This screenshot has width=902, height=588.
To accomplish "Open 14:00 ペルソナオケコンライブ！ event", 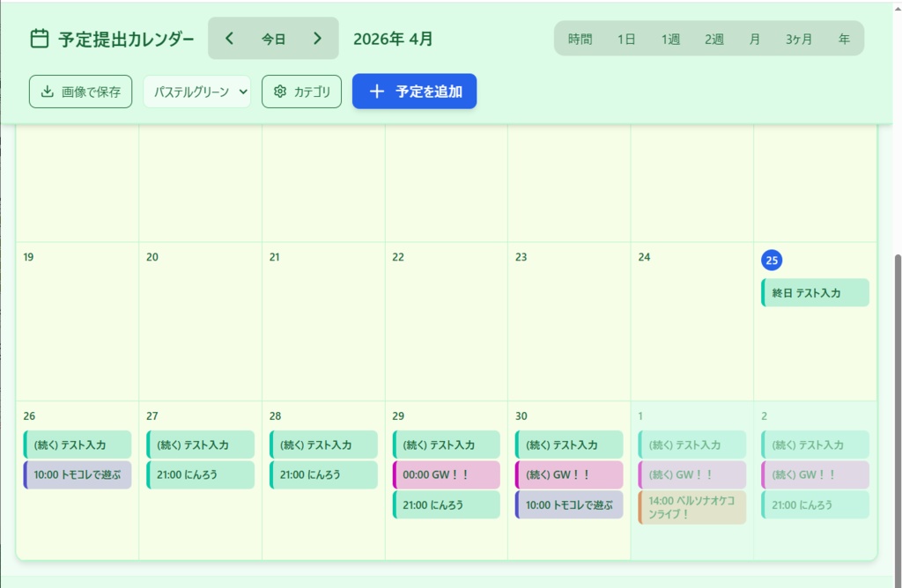I will (x=692, y=508).
